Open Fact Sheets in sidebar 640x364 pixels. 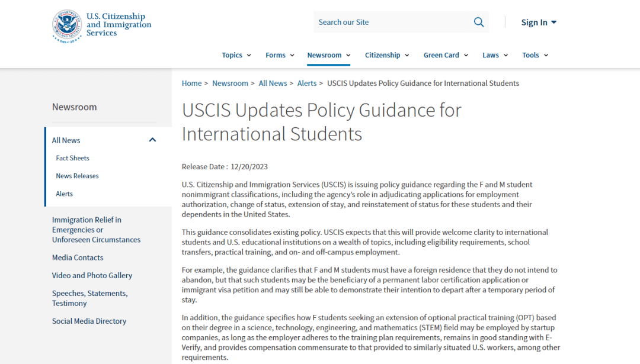pyautogui.click(x=72, y=158)
